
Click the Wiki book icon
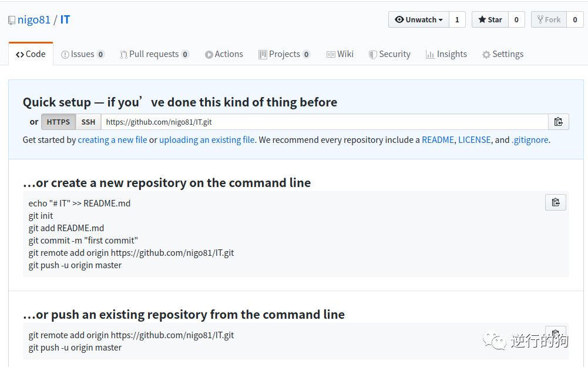(x=331, y=55)
